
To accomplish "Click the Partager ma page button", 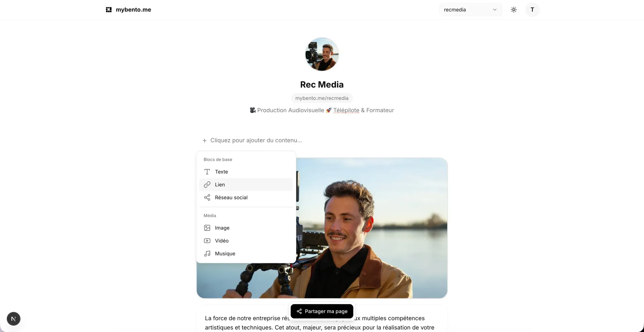I will (x=322, y=311).
